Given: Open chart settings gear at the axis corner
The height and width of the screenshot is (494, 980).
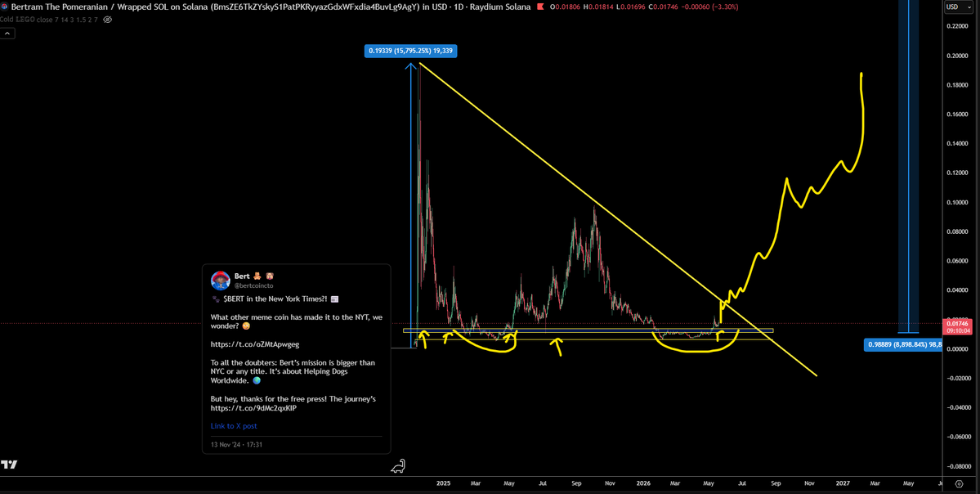Looking at the screenshot, I should pos(959,483).
